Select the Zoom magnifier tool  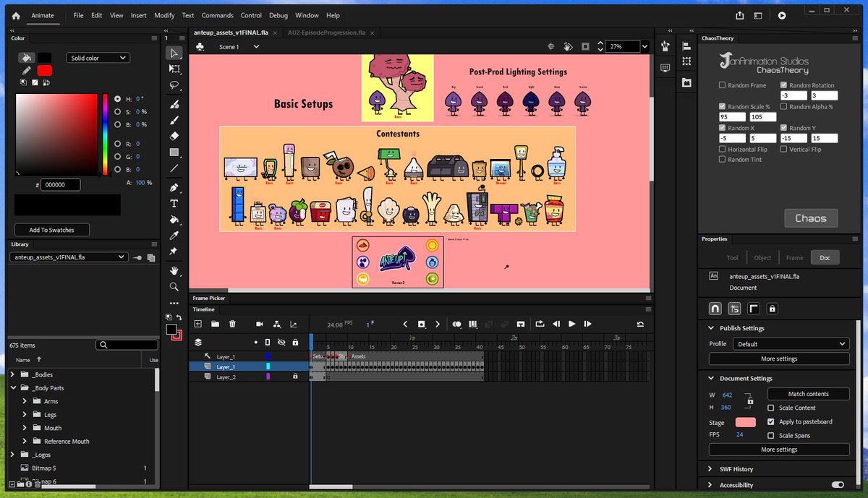pos(174,287)
